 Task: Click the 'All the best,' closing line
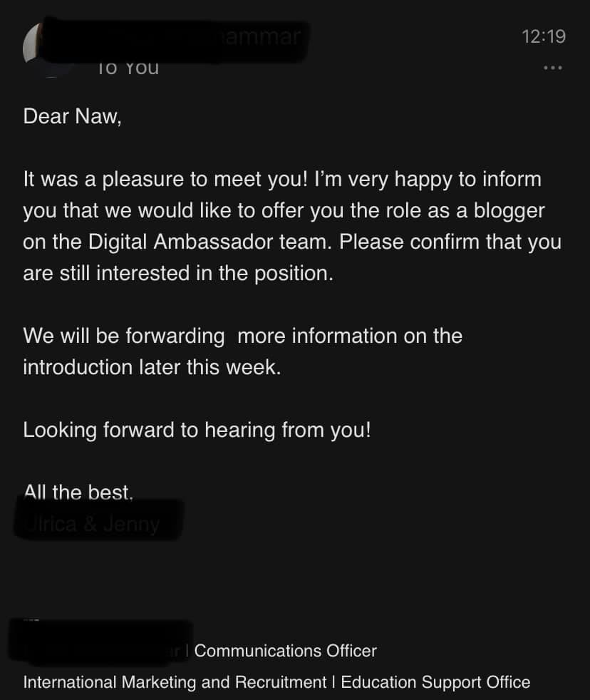click(78, 493)
